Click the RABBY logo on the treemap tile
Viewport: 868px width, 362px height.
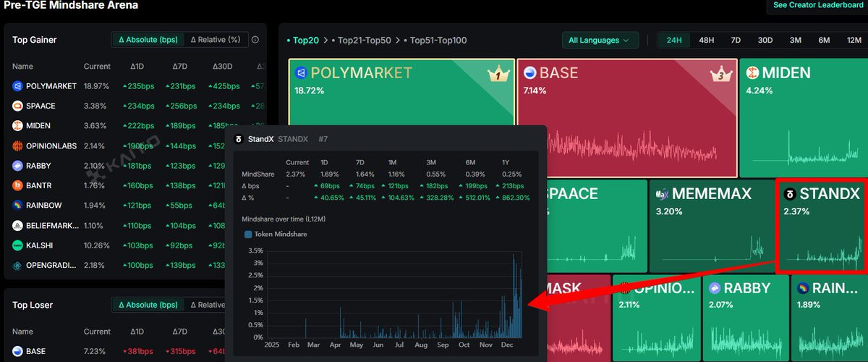(x=715, y=288)
